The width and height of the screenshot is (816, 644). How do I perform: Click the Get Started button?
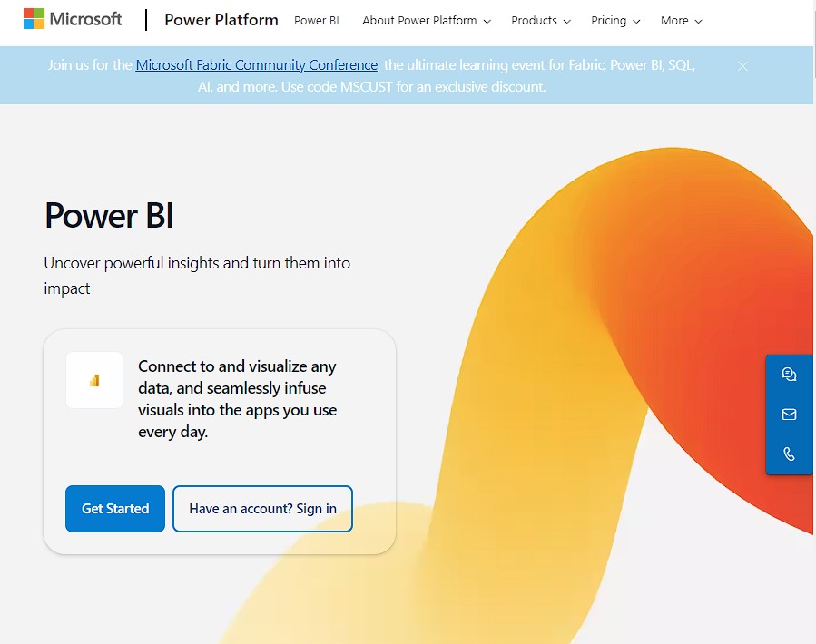[x=115, y=509]
